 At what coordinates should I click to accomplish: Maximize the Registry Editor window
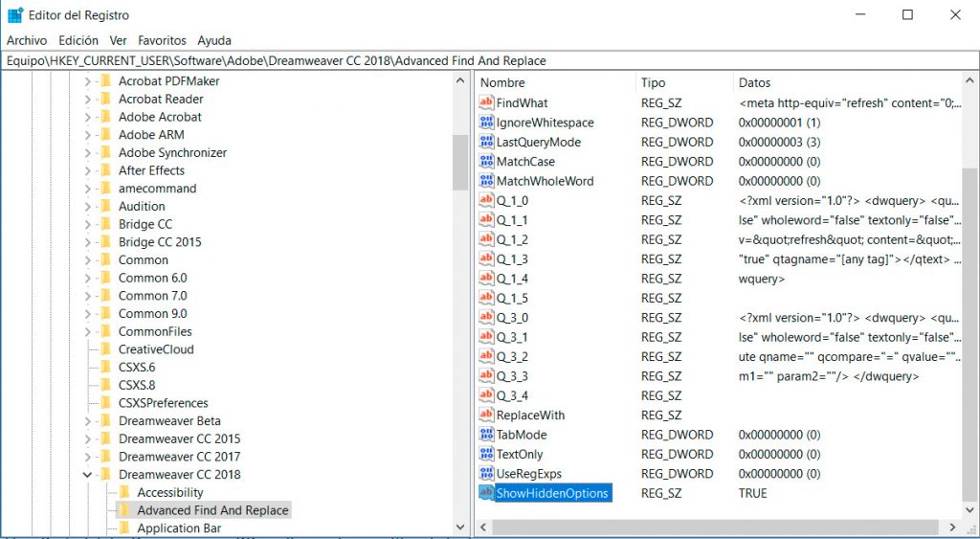(x=907, y=14)
